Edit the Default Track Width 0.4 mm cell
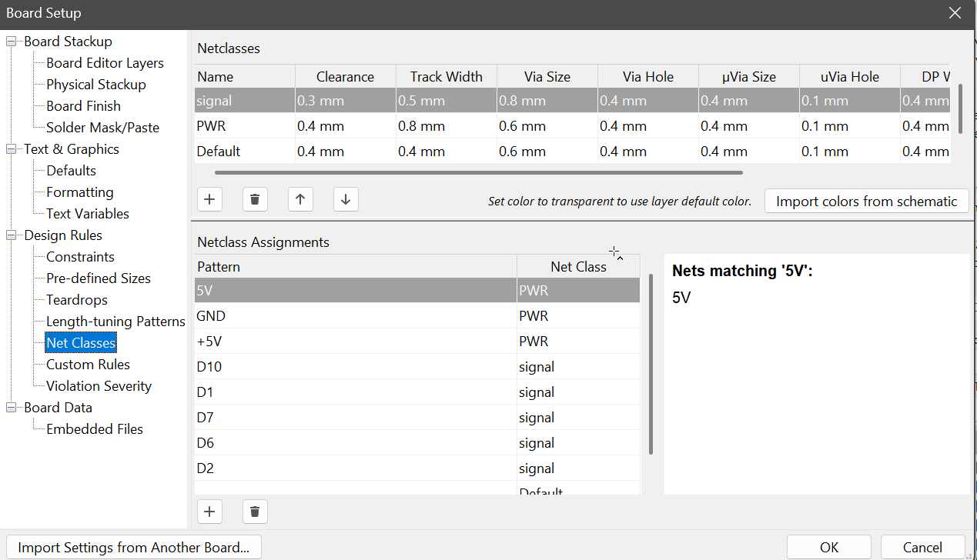Viewport: 977px width, 560px height. pos(446,152)
